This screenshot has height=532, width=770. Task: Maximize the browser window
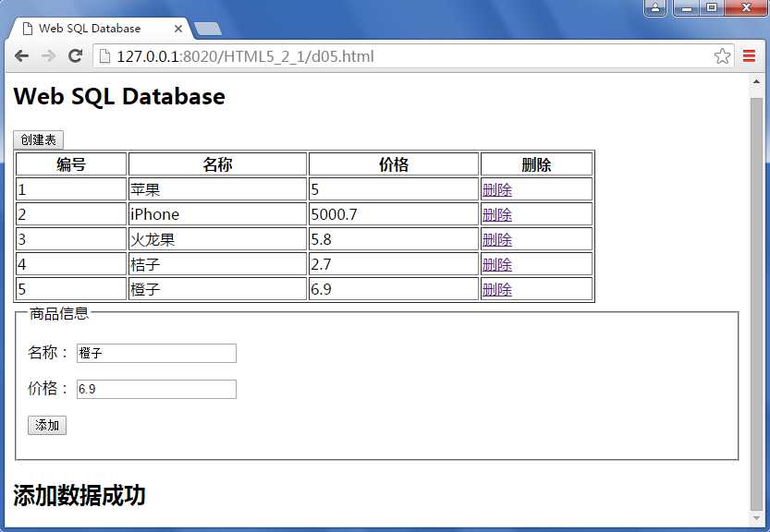(712, 8)
